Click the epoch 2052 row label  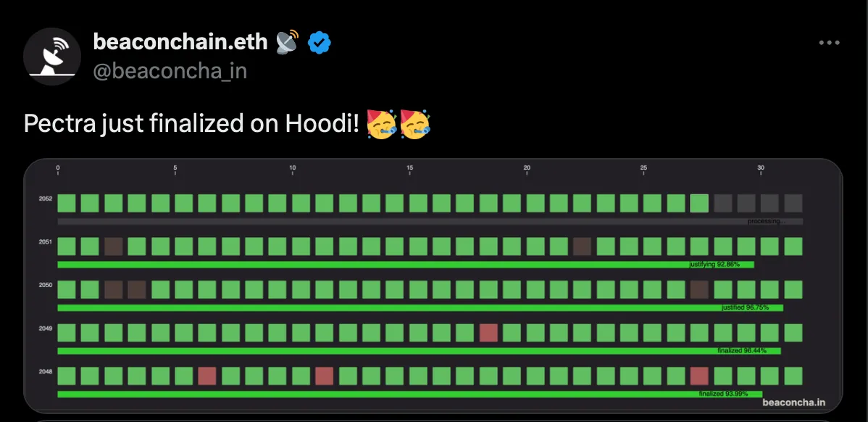46,198
